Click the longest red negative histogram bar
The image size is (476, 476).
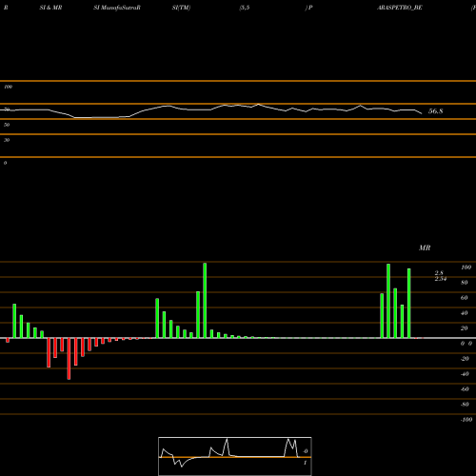tap(69, 359)
